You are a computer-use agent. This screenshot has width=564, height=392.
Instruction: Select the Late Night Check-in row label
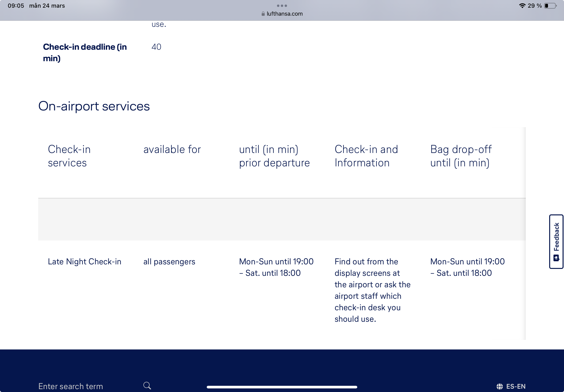(x=84, y=261)
